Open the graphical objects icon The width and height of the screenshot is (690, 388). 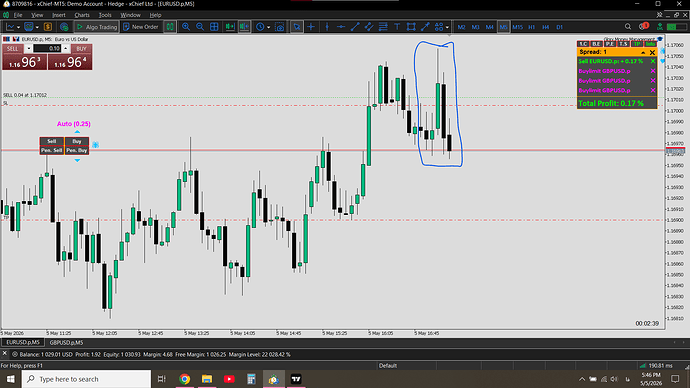click(x=439, y=27)
